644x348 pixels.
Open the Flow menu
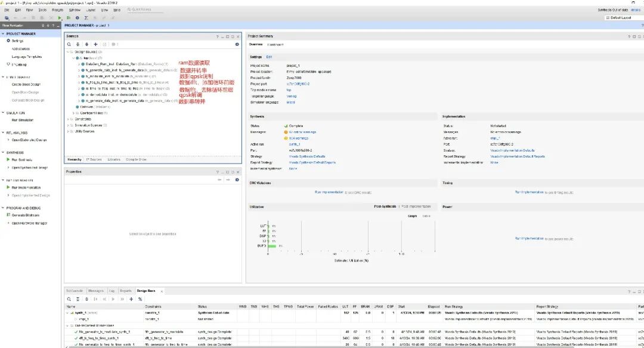(x=30, y=10)
